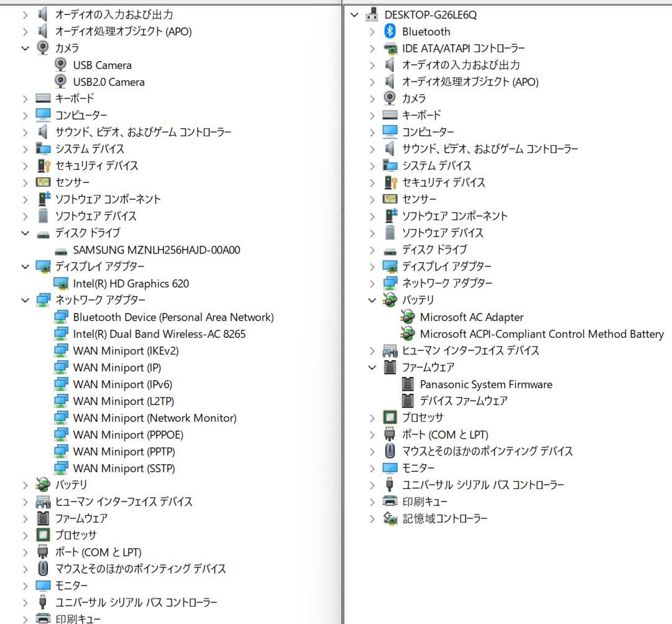Collapse the ファームウェア node in right pane
This screenshot has height=624, width=672.
coord(372,367)
